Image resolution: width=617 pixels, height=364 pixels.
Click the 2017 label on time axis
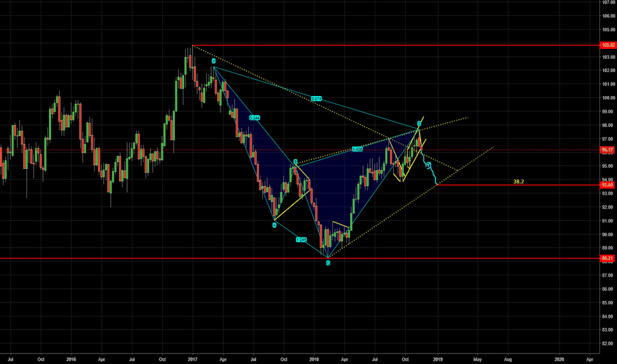point(193,359)
